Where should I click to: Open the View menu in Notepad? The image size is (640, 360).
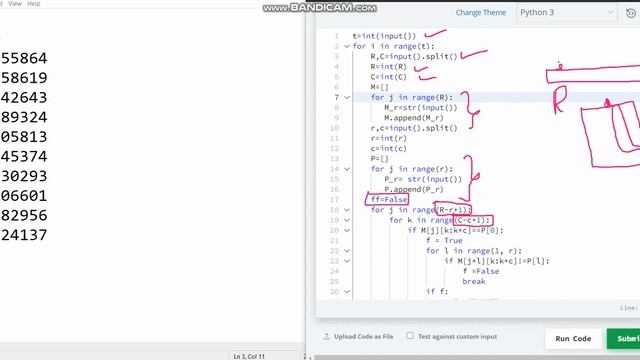[x=15, y=4]
